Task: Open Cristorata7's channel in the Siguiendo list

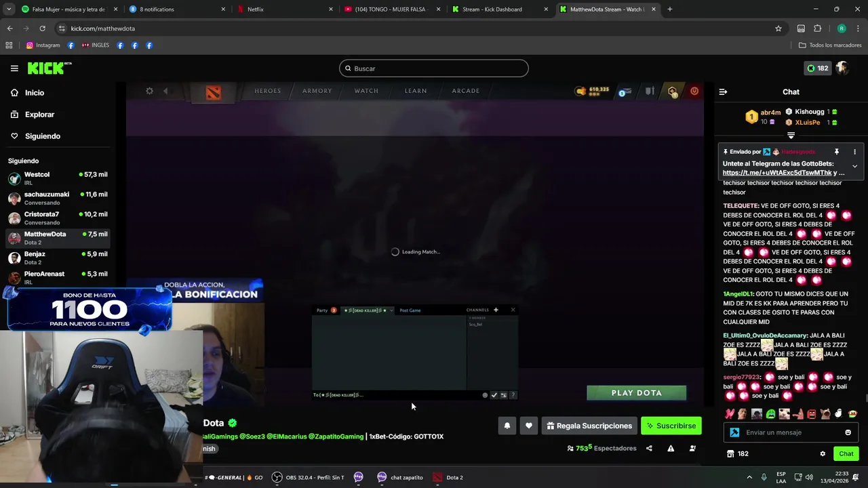Action: 58,218
